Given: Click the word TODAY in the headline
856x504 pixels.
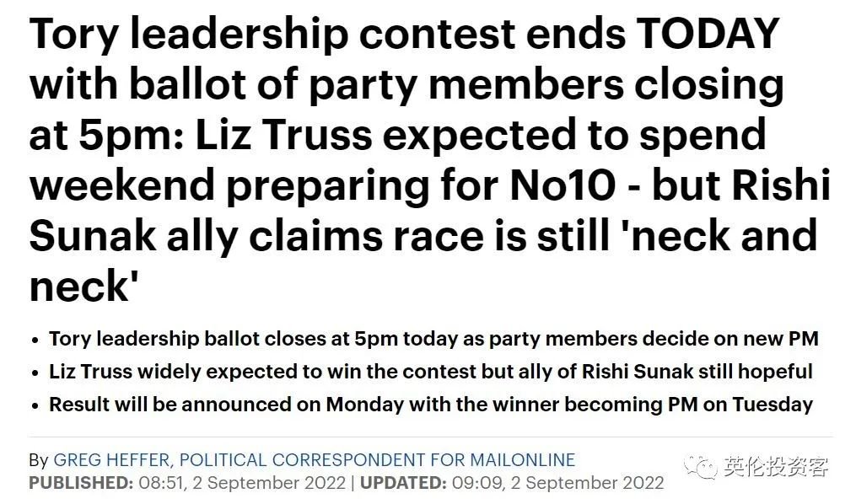Looking at the screenshot, I should pos(708,33).
